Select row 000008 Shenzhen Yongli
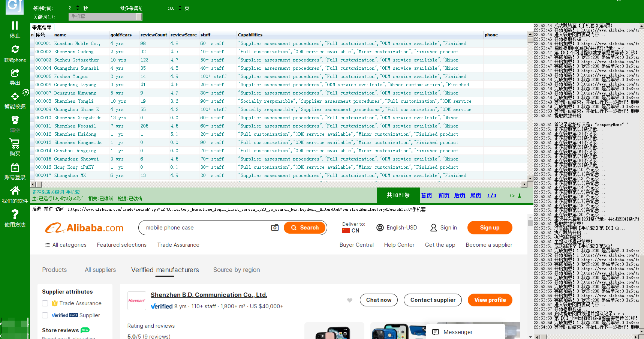Viewport: 644px width, 339px height. 279,101
